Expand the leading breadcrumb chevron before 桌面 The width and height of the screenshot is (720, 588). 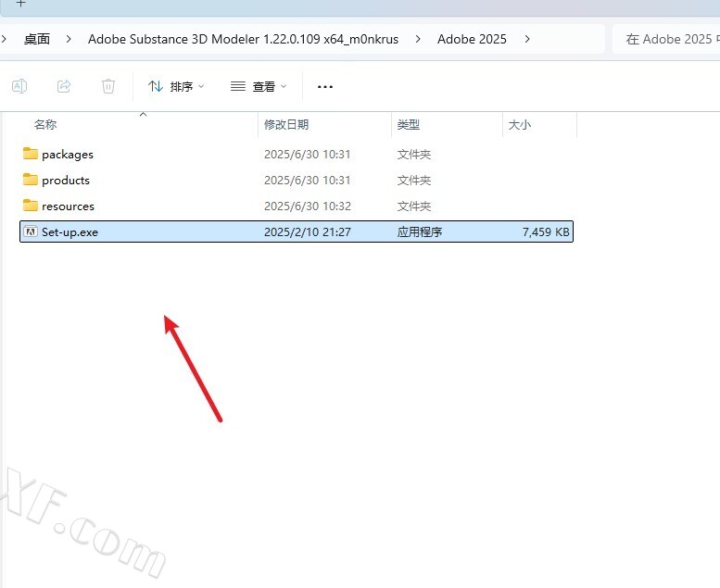pos(4,40)
